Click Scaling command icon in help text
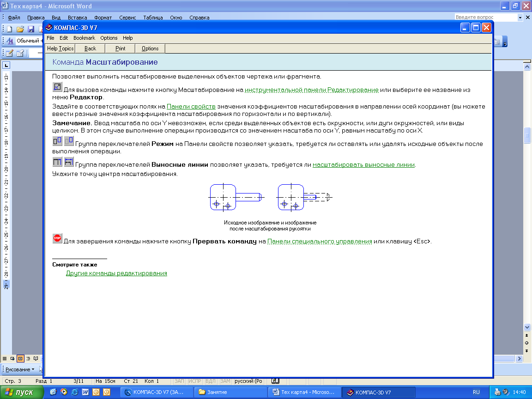532x399 pixels. point(57,87)
